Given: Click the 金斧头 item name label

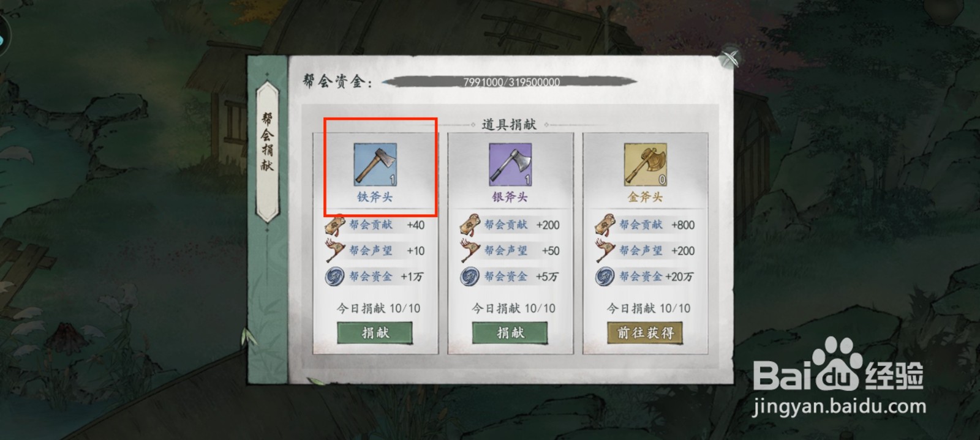Looking at the screenshot, I should 645,197.
